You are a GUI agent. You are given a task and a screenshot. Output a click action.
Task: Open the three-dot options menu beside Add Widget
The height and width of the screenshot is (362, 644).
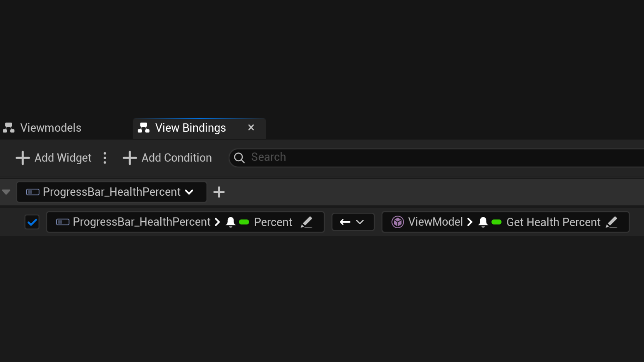[x=105, y=158]
